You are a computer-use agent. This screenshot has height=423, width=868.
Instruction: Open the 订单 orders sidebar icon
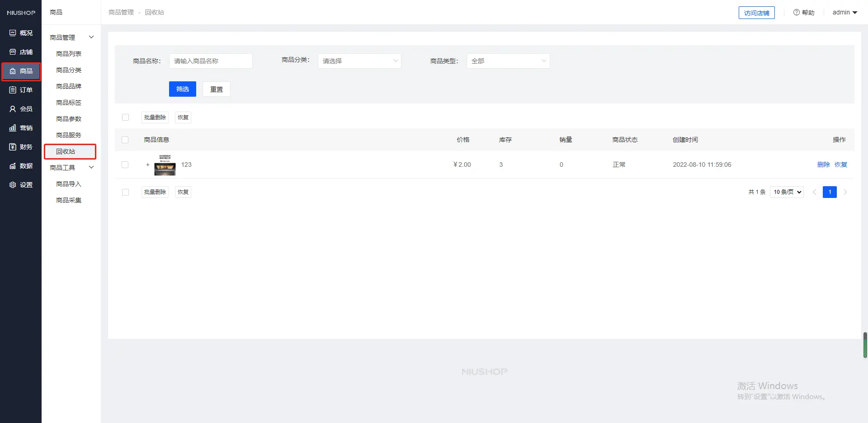tap(13, 90)
